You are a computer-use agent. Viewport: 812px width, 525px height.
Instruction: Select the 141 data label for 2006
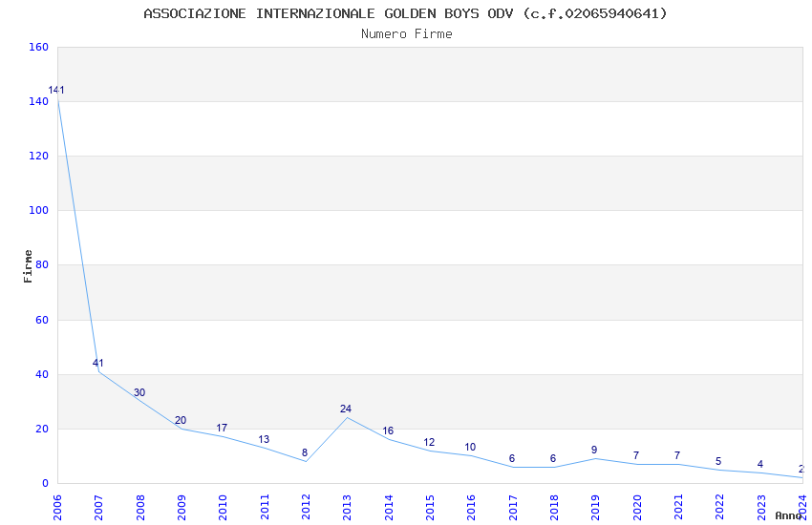[56, 90]
